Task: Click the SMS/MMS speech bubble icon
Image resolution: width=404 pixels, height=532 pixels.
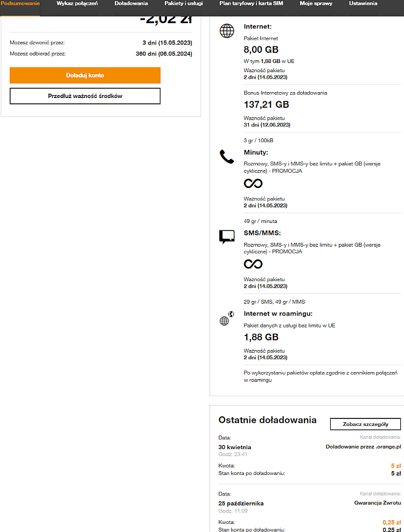Action: (x=227, y=237)
